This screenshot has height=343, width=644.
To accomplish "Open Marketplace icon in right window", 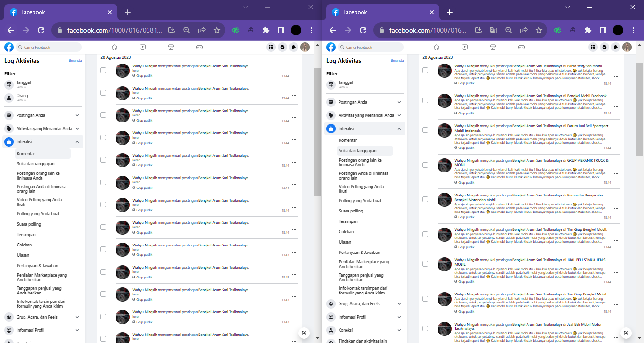I will (493, 47).
